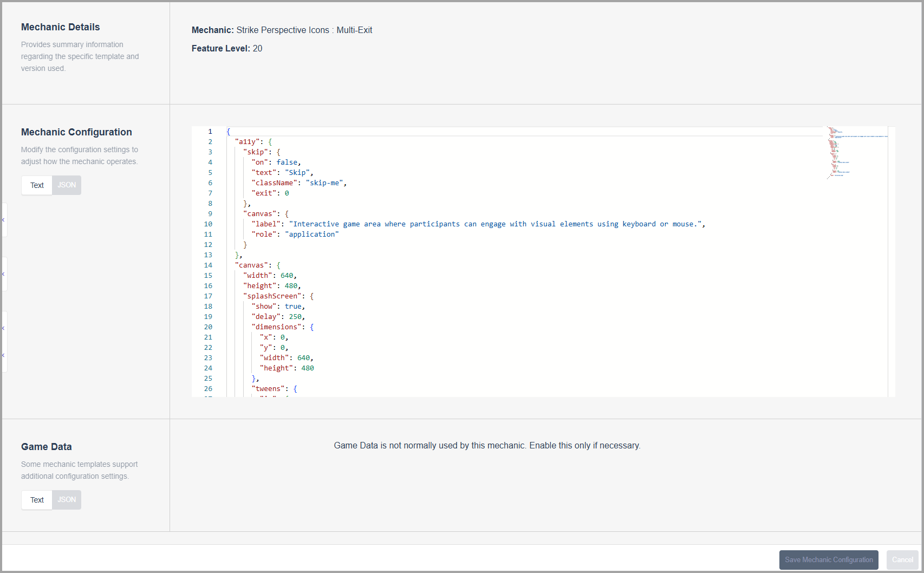924x573 pixels.
Task: Click the Mechanic Details heading
Action: (61, 27)
